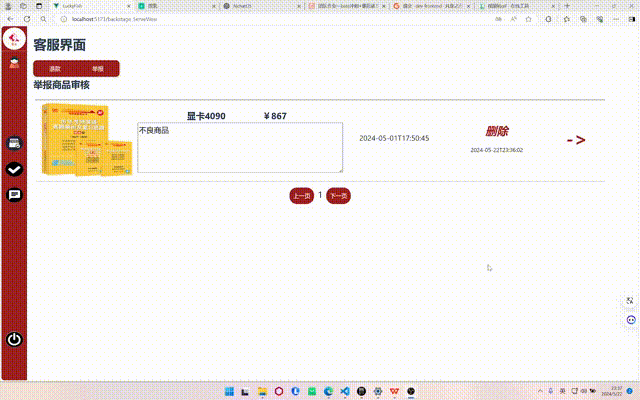The height and width of the screenshot is (400, 640).
Task: Click the yellow book product thumbnail
Action: [87, 140]
